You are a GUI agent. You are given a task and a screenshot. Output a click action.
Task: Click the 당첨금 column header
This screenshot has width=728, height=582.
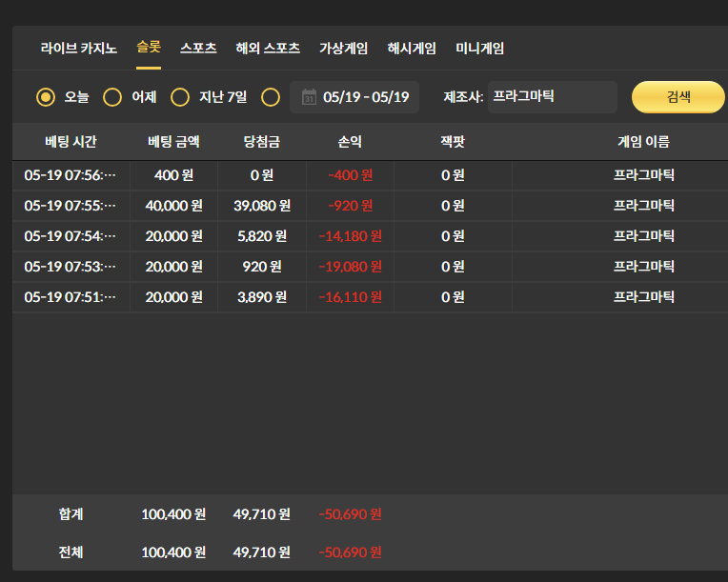pos(262,142)
